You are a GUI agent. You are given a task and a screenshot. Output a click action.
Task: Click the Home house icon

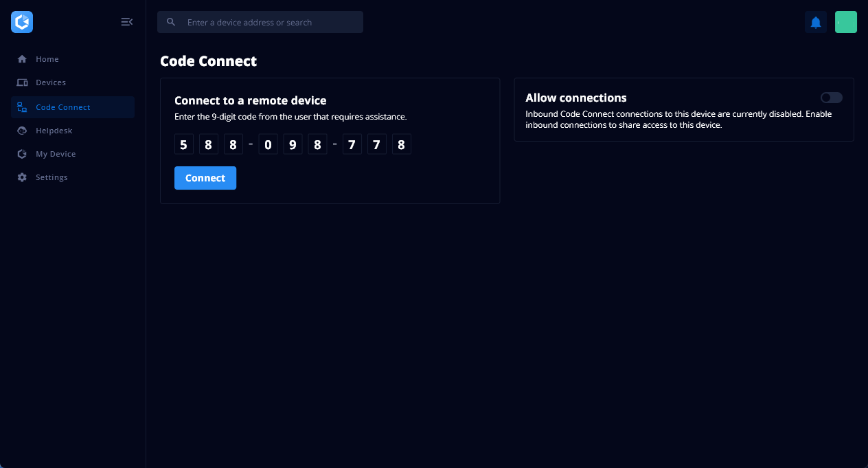[22, 59]
